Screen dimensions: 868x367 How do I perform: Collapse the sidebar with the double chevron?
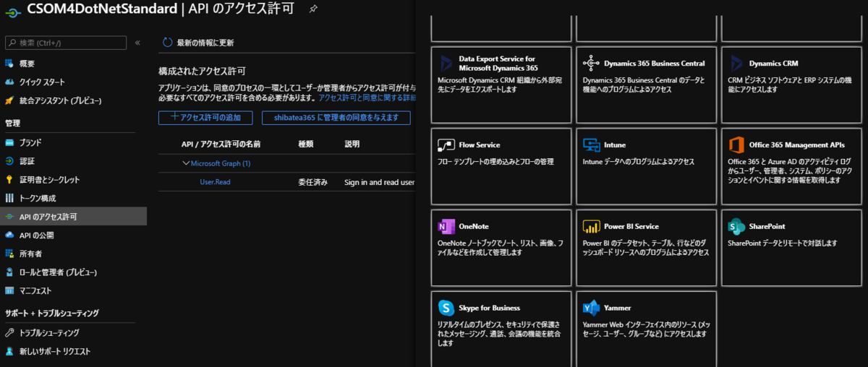point(137,43)
